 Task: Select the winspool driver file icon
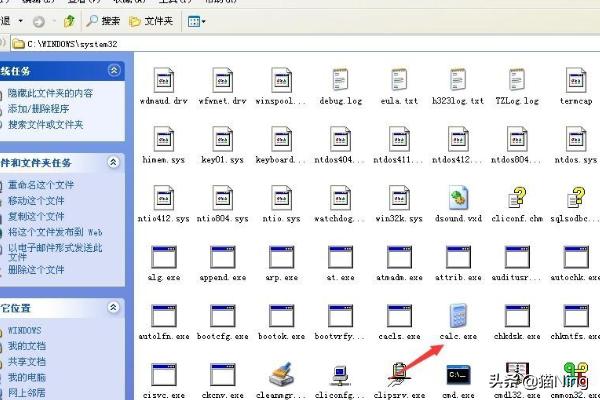point(281,80)
